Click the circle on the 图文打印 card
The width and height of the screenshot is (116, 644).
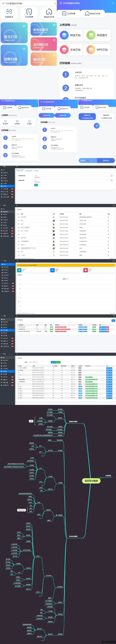pyautogui.click(x=24, y=26)
